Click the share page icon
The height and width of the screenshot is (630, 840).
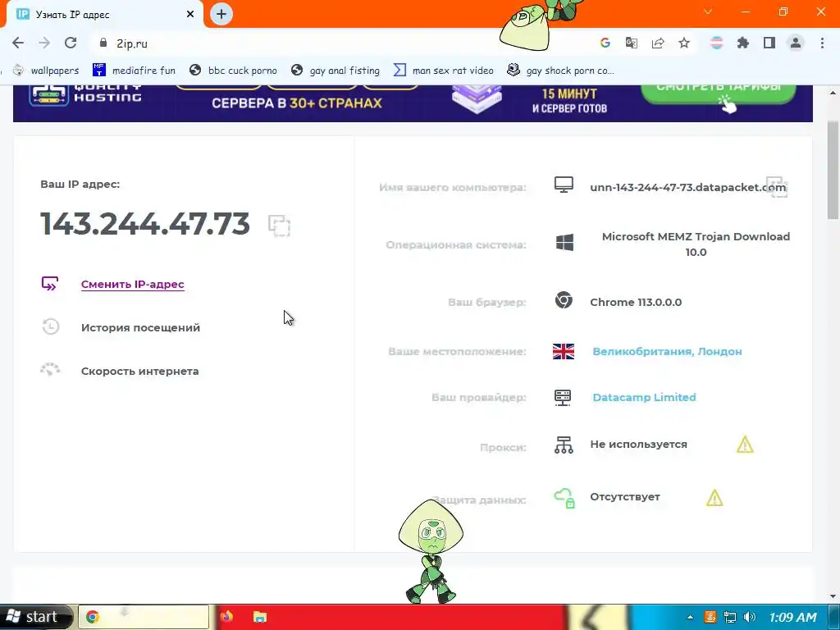tap(658, 43)
